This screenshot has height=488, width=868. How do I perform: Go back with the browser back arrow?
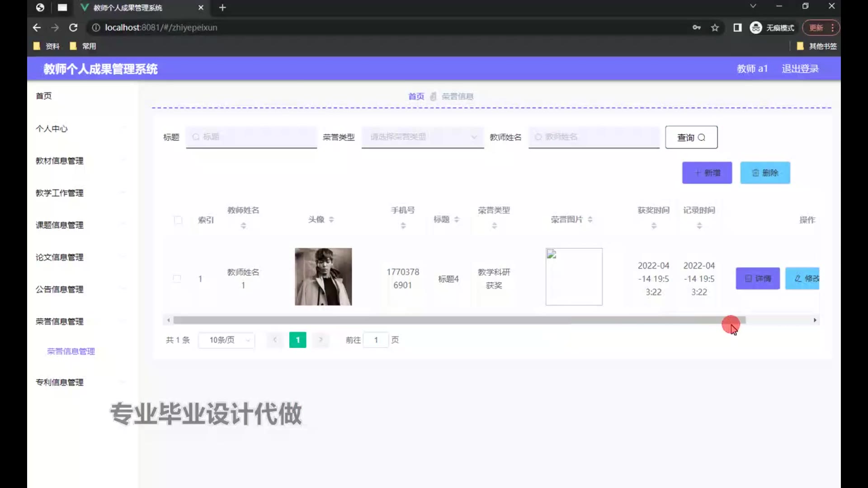[x=37, y=28]
